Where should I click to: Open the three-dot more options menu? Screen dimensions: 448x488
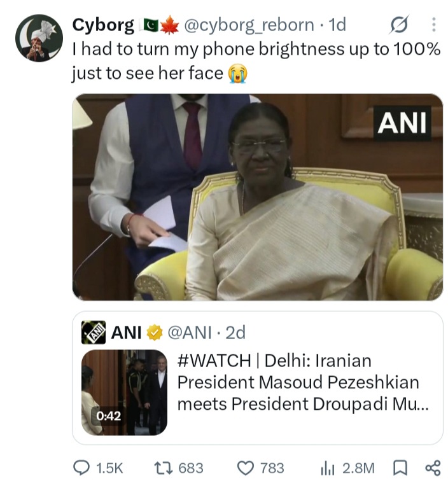pyautogui.click(x=433, y=25)
